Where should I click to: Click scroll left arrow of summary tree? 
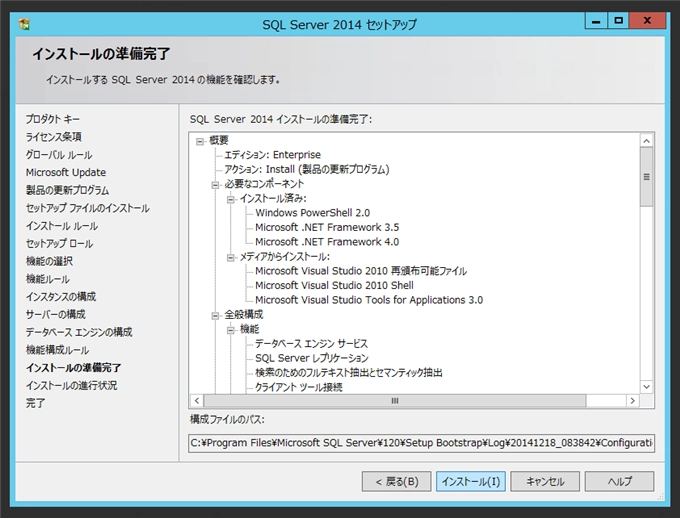coord(197,400)
